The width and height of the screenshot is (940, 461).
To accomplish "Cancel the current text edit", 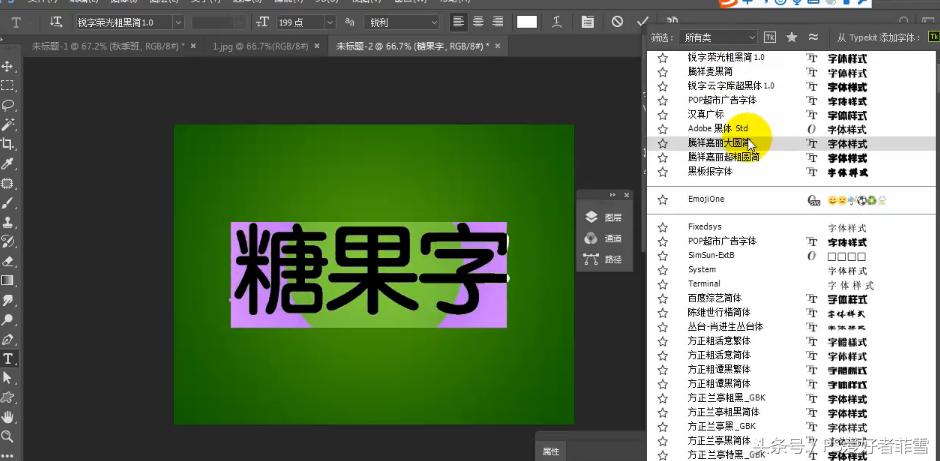I will coord(617,22).
